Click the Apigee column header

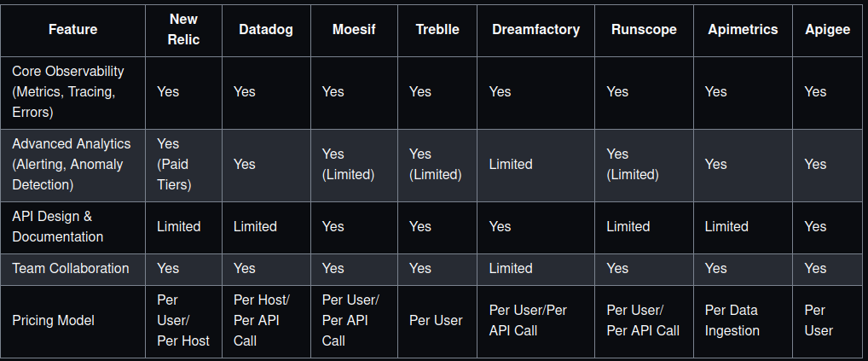click(827, 29)
